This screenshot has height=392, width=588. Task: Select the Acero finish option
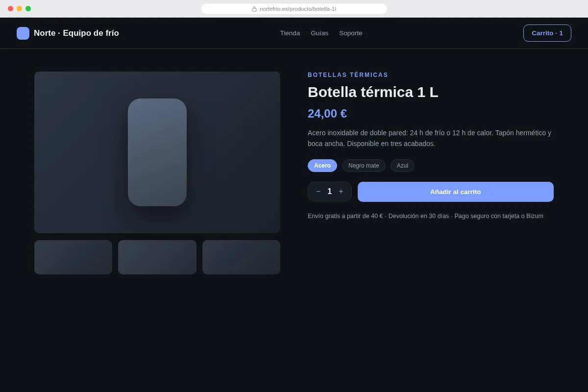pos(322,166)
